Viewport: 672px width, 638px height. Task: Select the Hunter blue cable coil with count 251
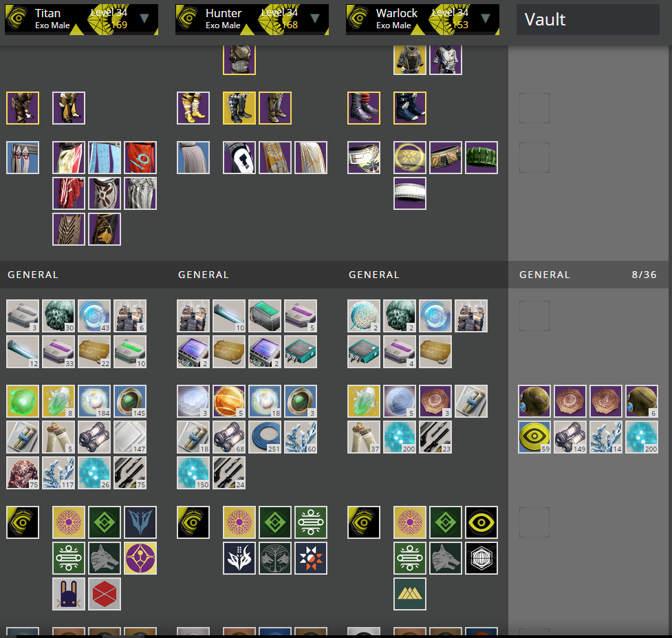point(265,437)
